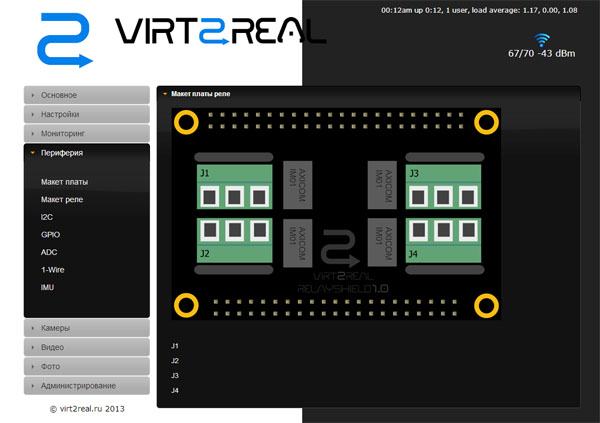
Task: Collapse the Макет платы реле panel header
Action: (368, 94)
